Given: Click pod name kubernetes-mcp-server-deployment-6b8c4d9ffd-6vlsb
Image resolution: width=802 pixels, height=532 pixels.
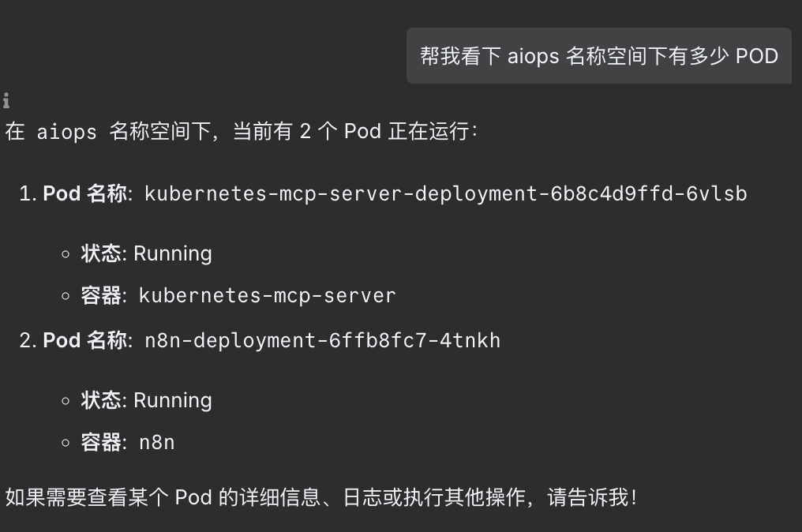Looking at the screenshot, I should [x=445, y=194].
